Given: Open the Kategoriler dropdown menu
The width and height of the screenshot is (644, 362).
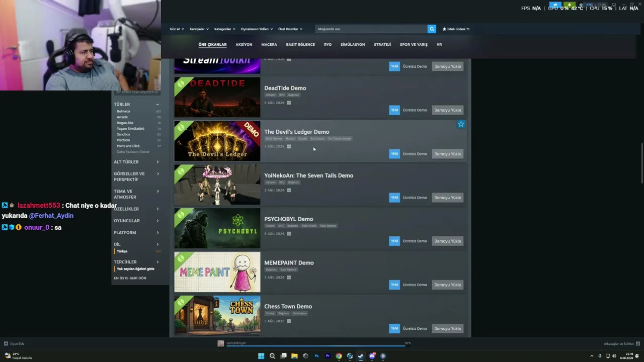Looking at the screenshot, I should pos(224,29).
